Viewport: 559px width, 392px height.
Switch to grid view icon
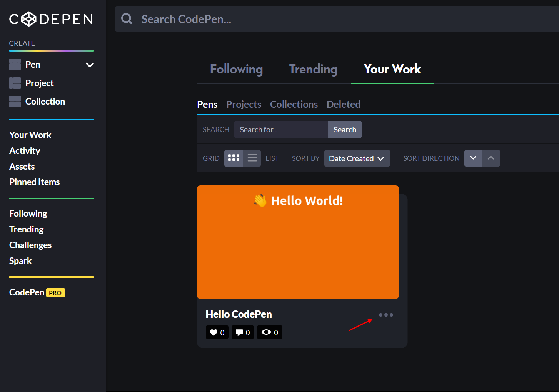click(234, 158)
